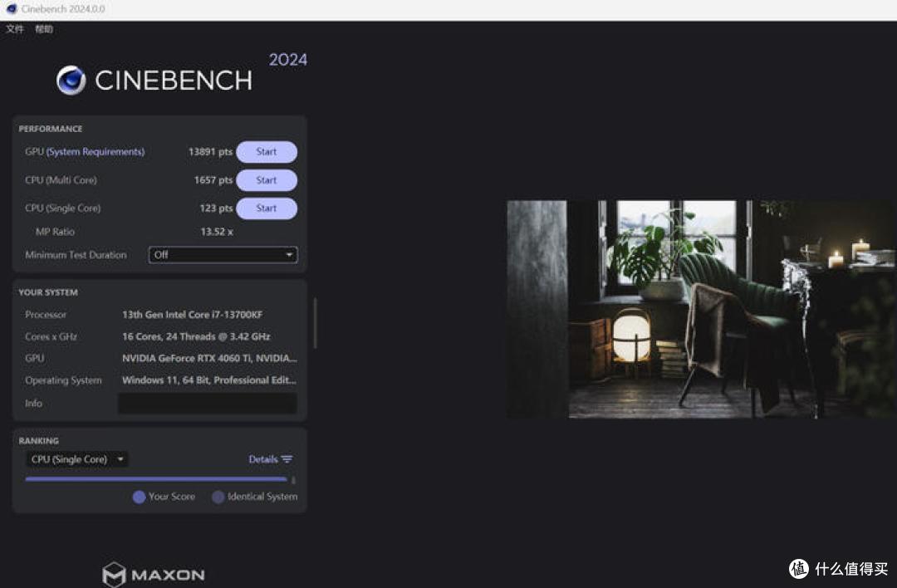897x588 pixels.
Task: Click the RANKING section heading
Action: [38, 440]
